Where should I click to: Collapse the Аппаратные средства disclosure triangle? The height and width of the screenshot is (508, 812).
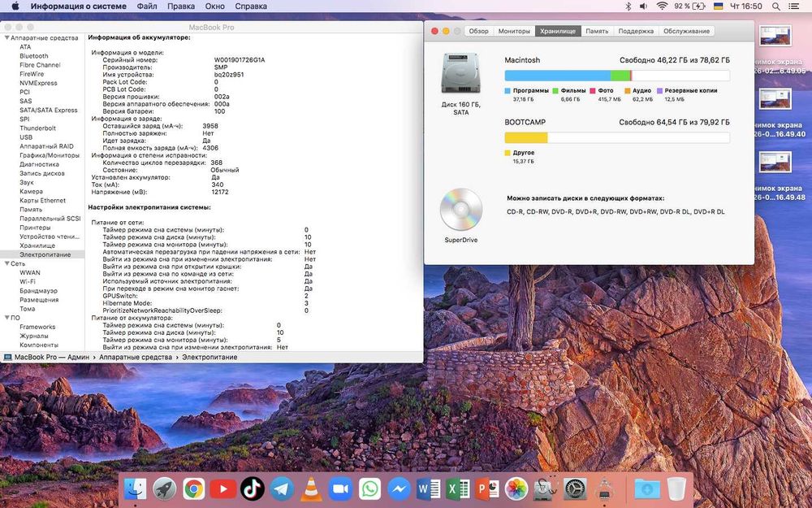(6, 38)
